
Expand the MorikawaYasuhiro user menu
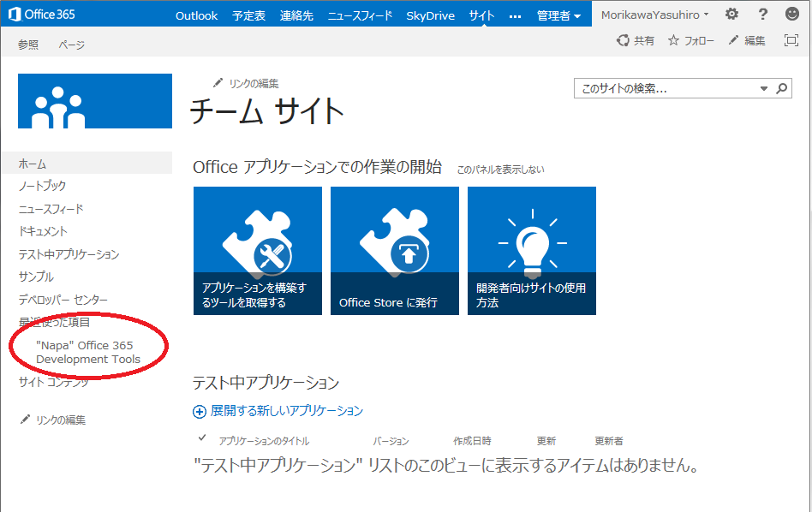coord(654,15)
